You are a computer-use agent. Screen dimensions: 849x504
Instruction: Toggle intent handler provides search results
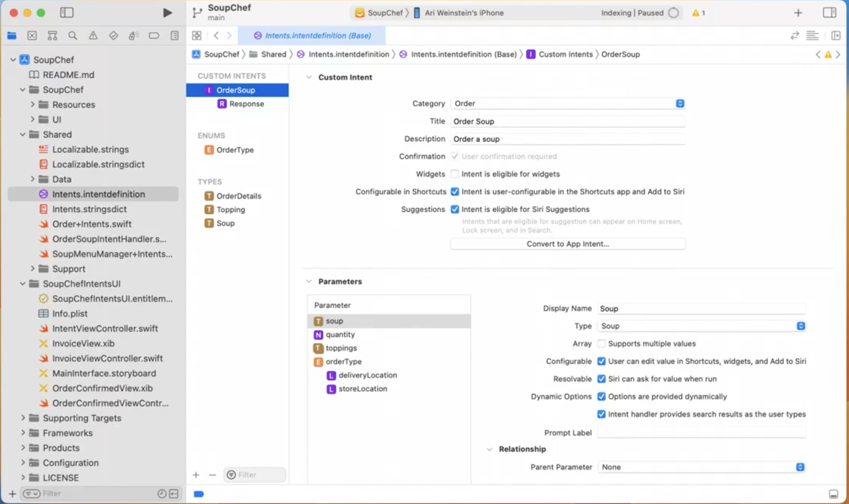click(x=601, y=414)
